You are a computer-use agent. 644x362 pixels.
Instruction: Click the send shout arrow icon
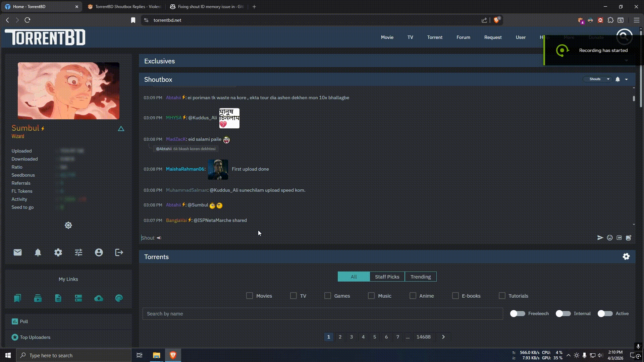600,238
